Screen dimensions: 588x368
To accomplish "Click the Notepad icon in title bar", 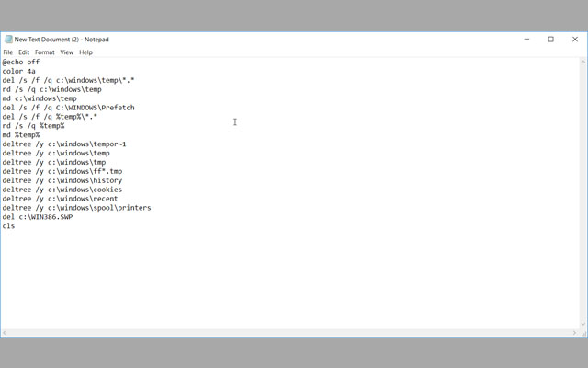I will tap(8, 40).
